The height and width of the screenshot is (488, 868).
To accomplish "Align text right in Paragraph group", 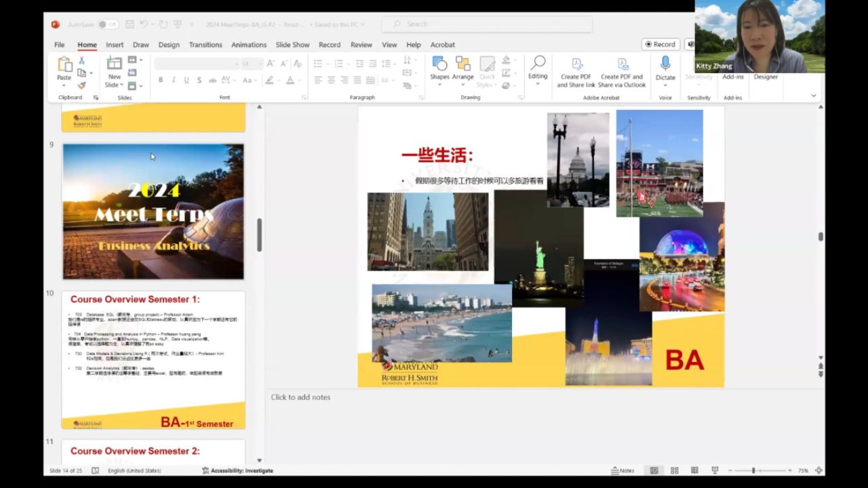I will 344,80.
